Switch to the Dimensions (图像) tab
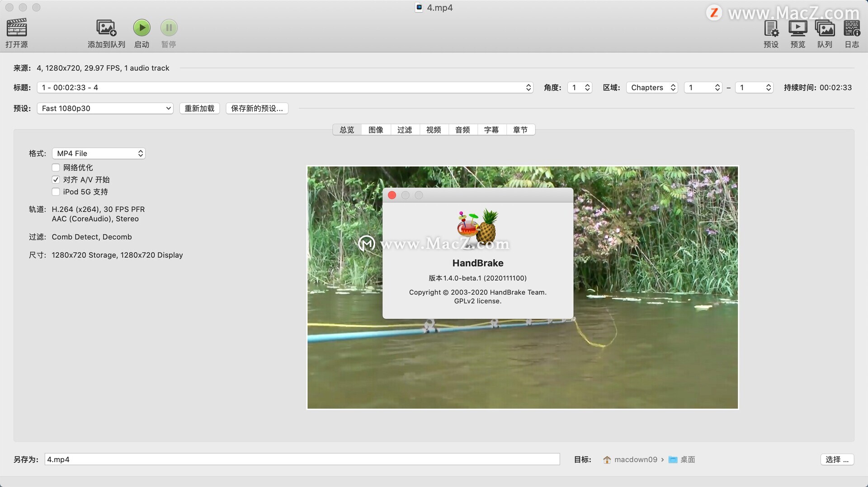Screen dimensions: 868x487 (376, 130)
